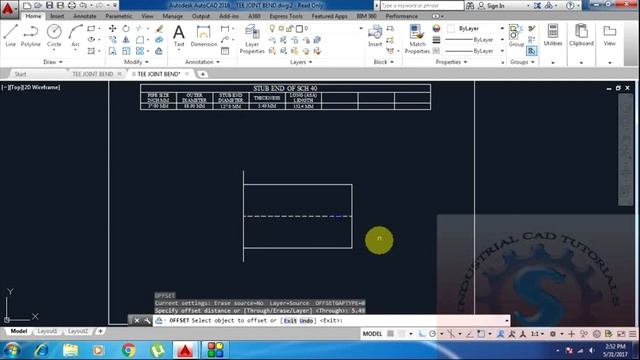
Task: Toggle polar tracking in status bar
Action: tap(433, 334)
